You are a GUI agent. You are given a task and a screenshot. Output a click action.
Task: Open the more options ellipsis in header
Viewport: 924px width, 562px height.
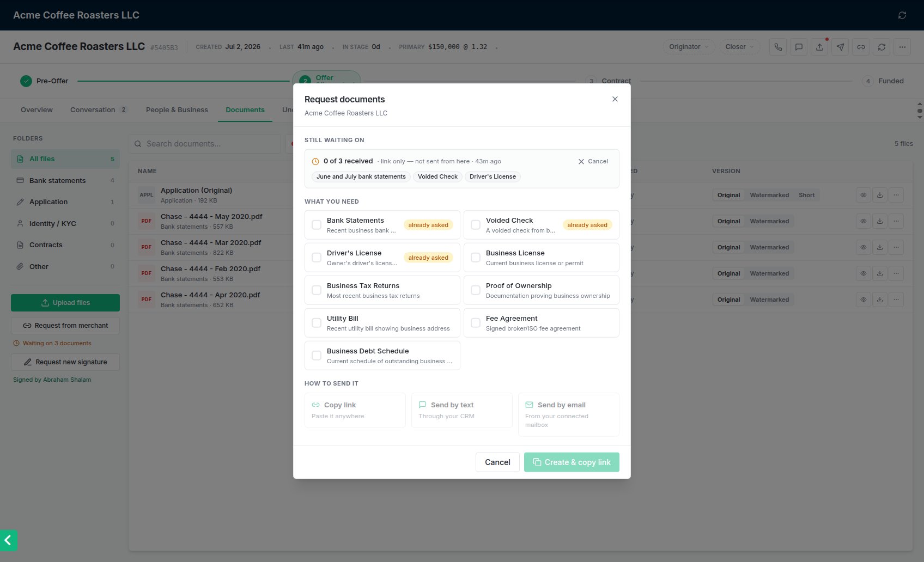tap(902, 47)
